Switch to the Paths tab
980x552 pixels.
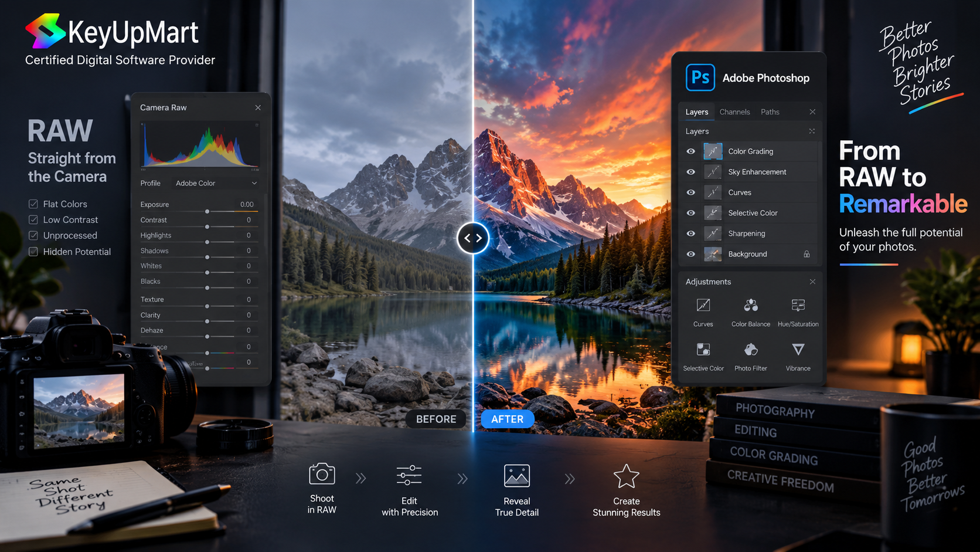pyautogui.click(x=770, y=111)
